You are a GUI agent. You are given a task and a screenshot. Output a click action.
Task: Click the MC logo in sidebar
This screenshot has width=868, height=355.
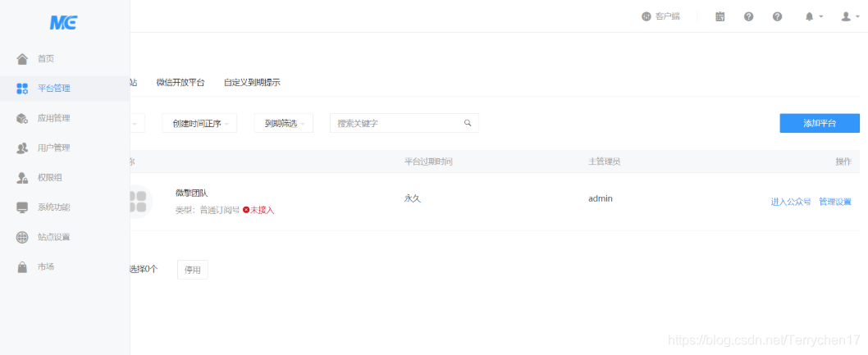coord(64,23)
